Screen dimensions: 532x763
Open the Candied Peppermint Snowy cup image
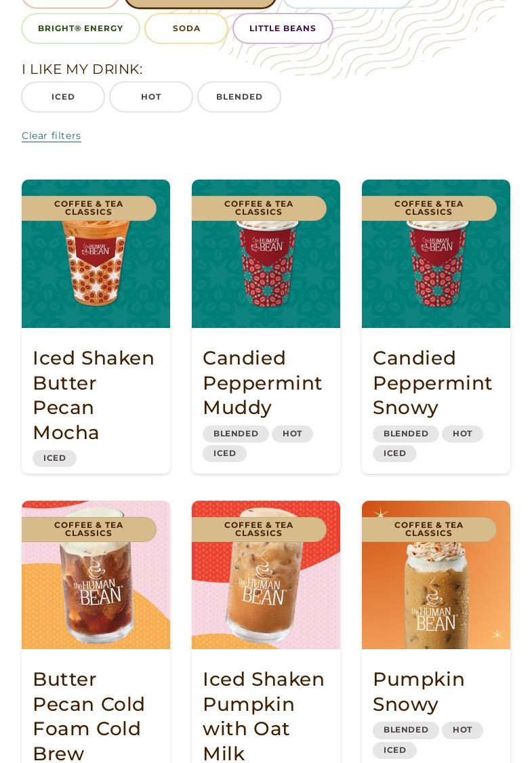click(x=436, y=253)
